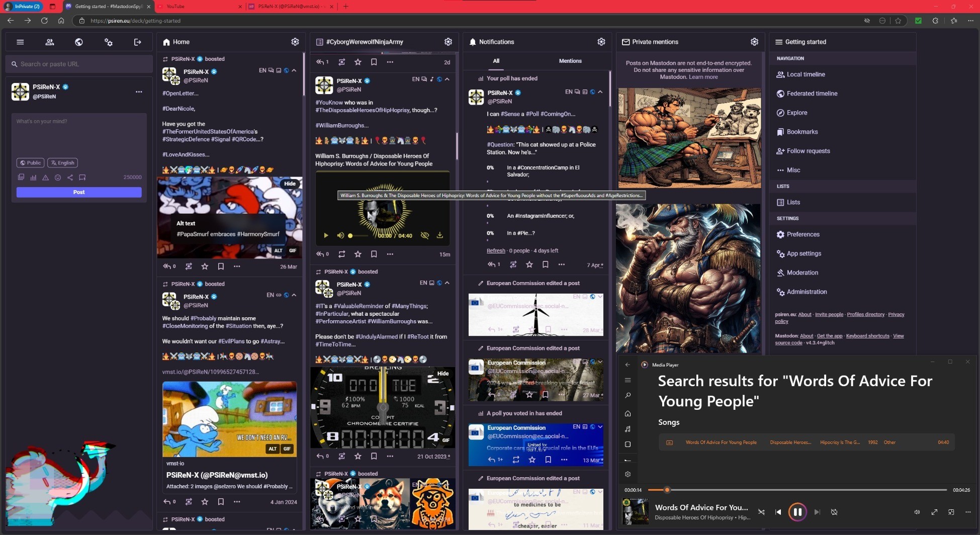Toggle shuffle in Media Player
This screenshot has height=535, width=980.
click(x=761, y=512)
